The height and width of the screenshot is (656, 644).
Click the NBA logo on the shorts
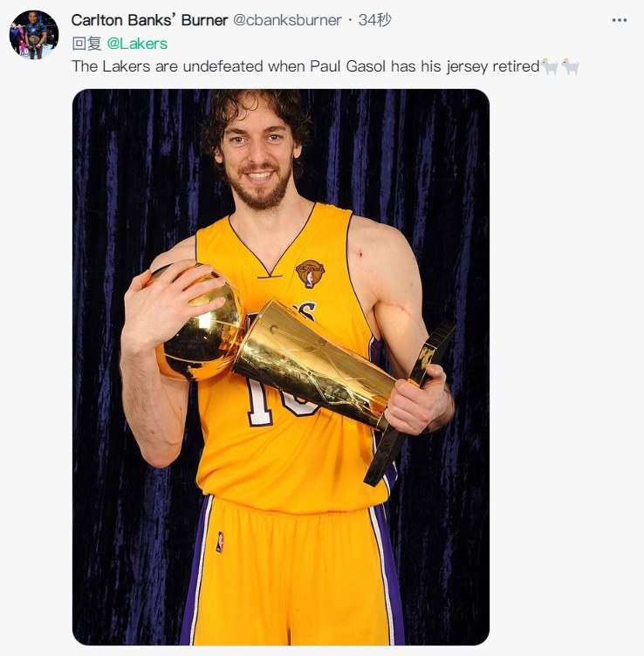[220, 542]
